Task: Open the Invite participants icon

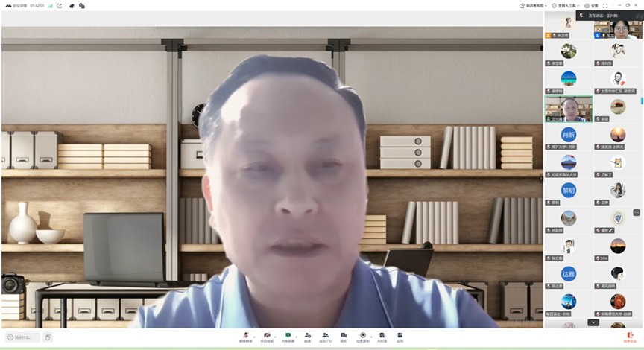Action: pos(306,336)
